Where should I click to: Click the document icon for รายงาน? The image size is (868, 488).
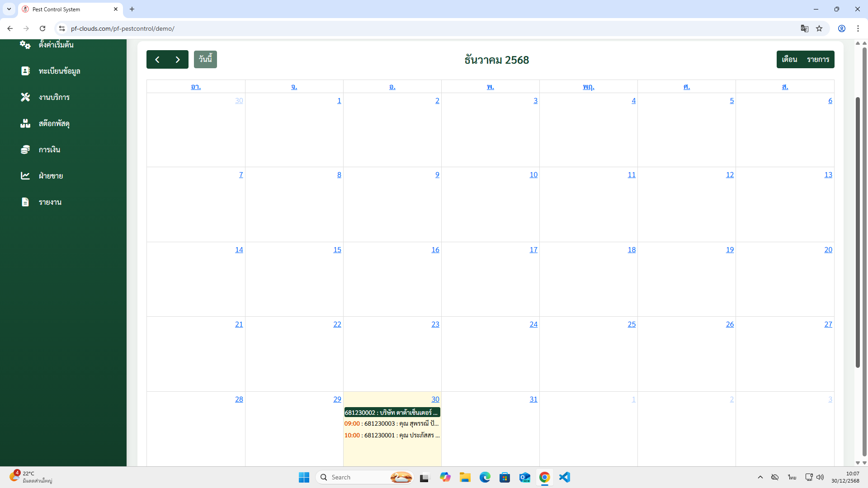click(x=25, y=202)
